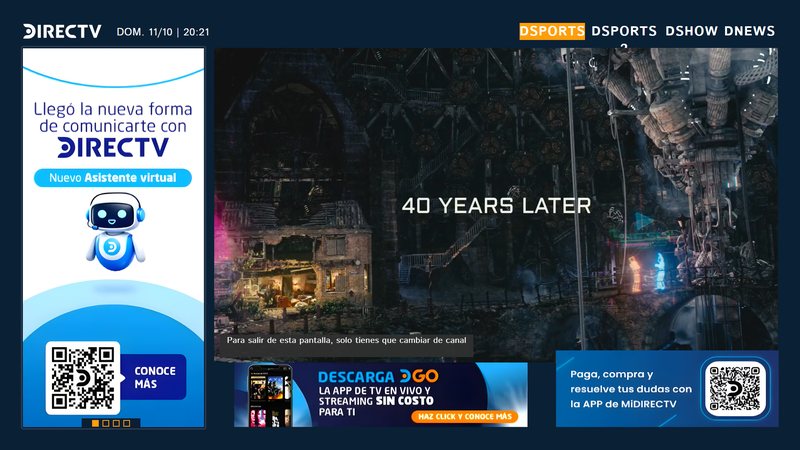The image size is (800, 450).
Task: Click the '40 YEARS LATER' video caption
Action: pos(496,206)
